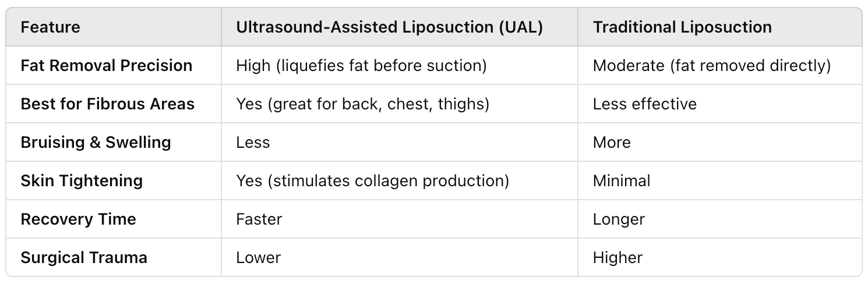Click the Skin Tightening row label

tap(82, 180)
